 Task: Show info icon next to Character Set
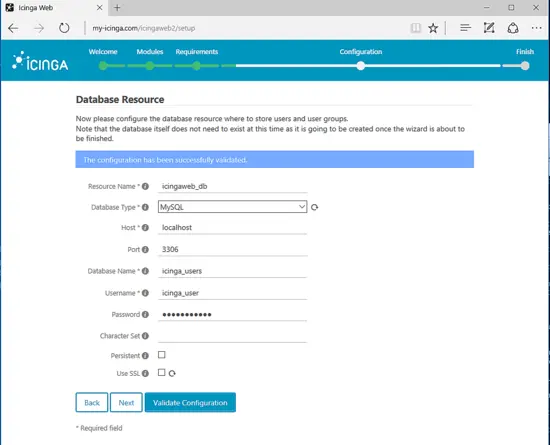point(145,336)
